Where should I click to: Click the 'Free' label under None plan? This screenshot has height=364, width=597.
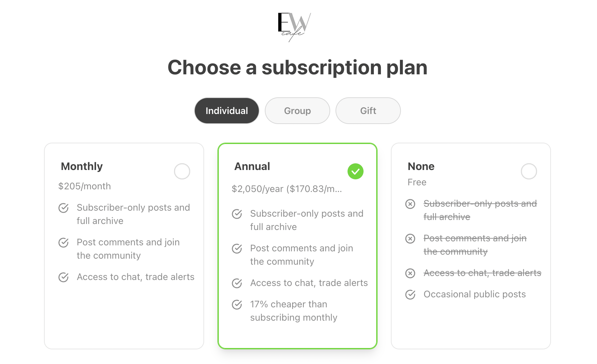click(x=417, y=182)
